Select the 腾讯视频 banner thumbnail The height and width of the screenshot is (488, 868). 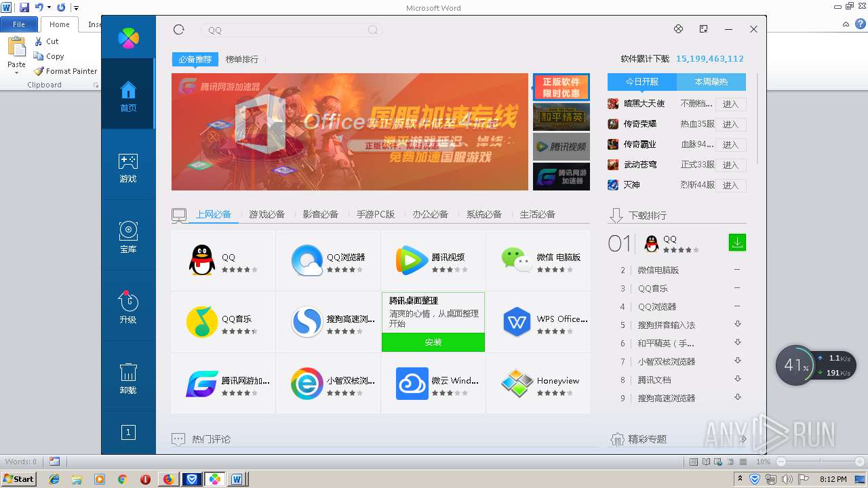561,146
